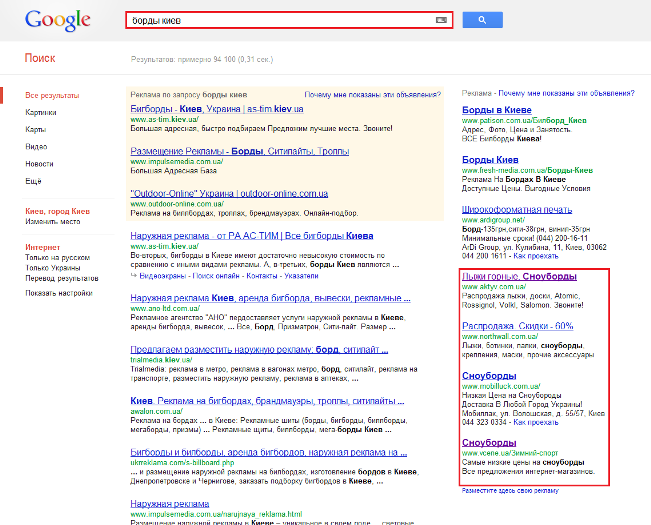Open right ad 'Широкоформатная печать'
The width and height of the screenshot is (651, 525).
point(517,210)
